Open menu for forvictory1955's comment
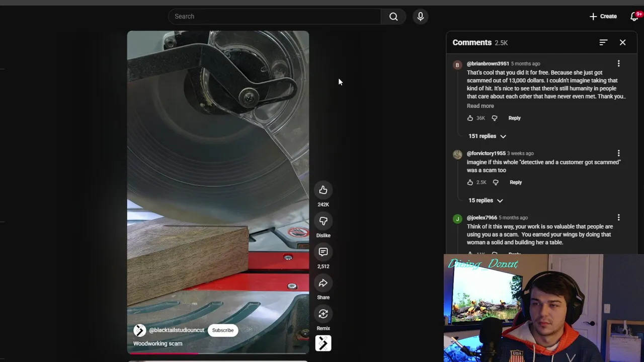This screenshot has width=644, height=362. coord(618,153)
